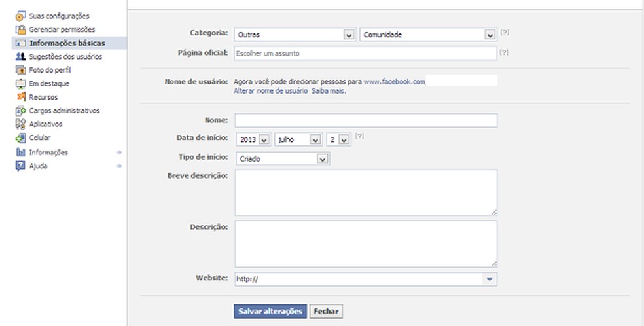Open Foto do perfil settings
644x326 pixels.
point(50,70)
